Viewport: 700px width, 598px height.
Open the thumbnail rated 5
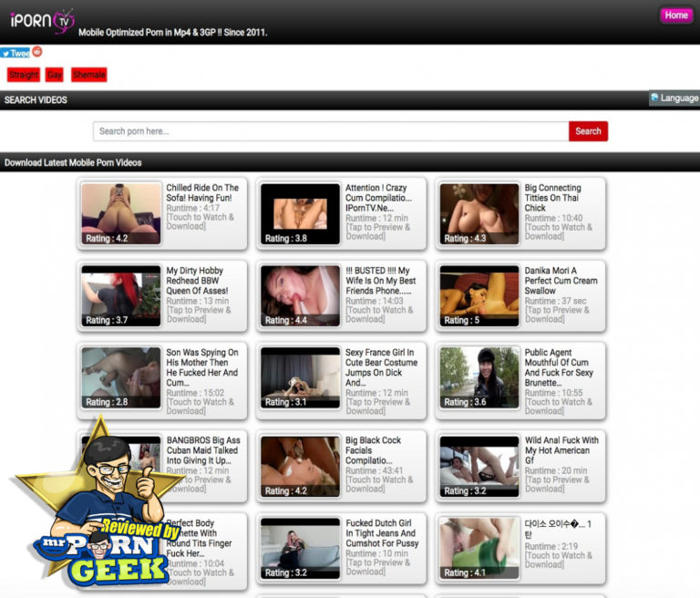[479, 296]
